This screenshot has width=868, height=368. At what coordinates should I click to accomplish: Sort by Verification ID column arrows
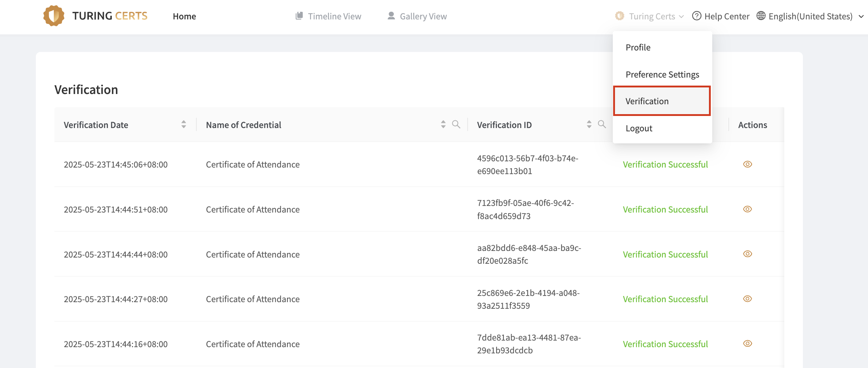[x=589, y=124]
